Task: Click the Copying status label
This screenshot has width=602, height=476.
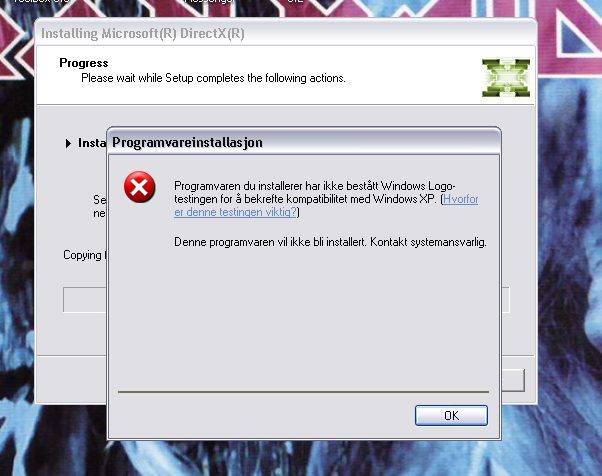Action: pos(84,255)
